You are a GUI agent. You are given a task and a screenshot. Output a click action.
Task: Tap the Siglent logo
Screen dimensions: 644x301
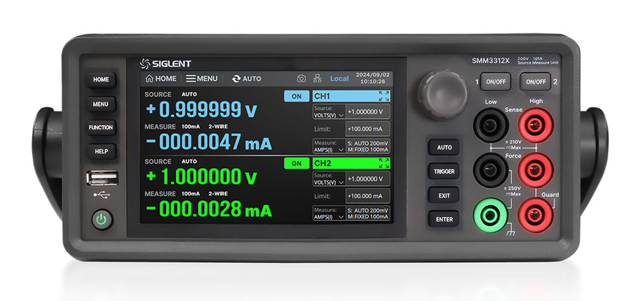pos(165,64)
